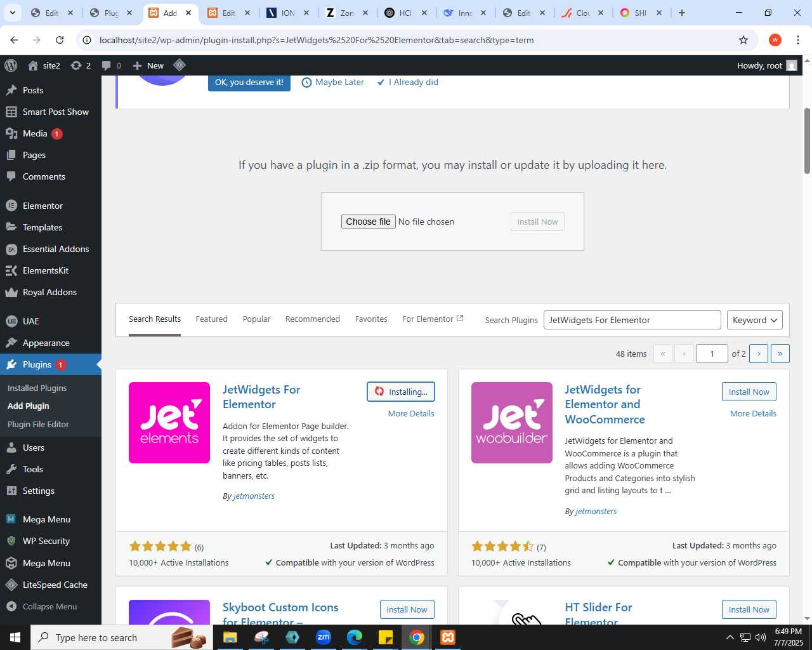
Task: Open the Elementor sidebar icon
Action: click(x=11, y=206)
